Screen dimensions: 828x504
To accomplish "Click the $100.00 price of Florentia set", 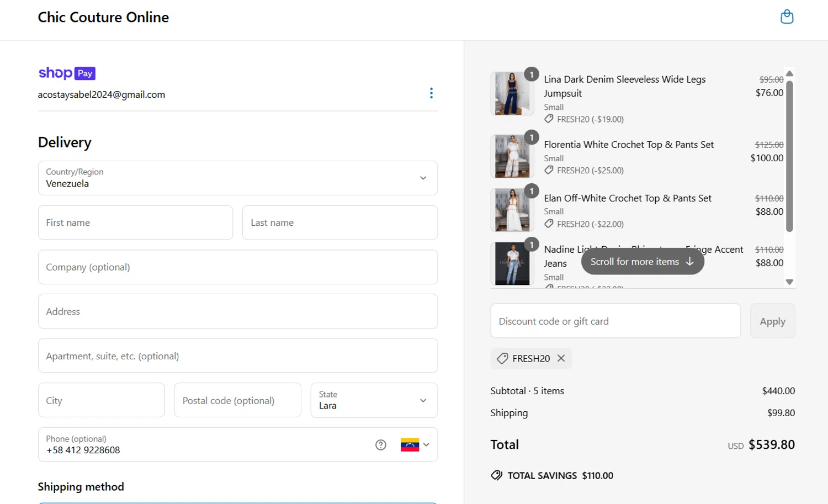I will 767,158.
